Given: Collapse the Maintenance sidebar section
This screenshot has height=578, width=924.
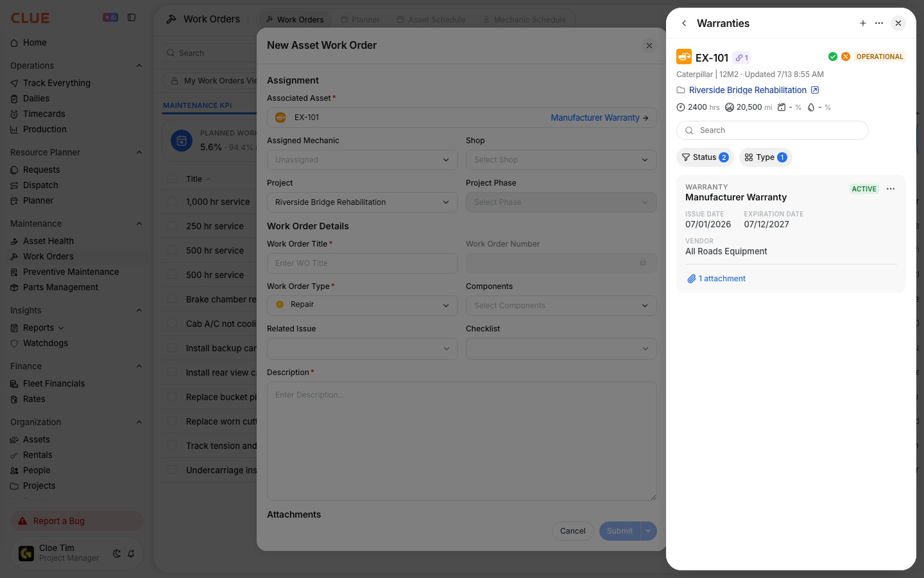Looking at the screenshot, I should [139, 223].
